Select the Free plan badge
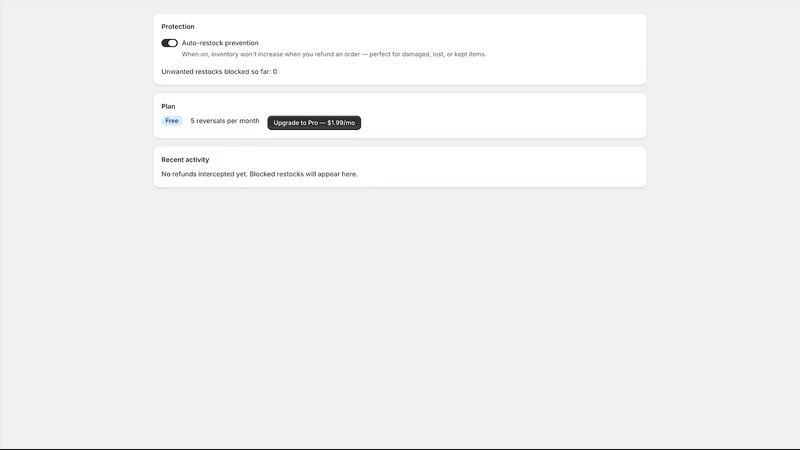800x450 pixels. point(172,121)
